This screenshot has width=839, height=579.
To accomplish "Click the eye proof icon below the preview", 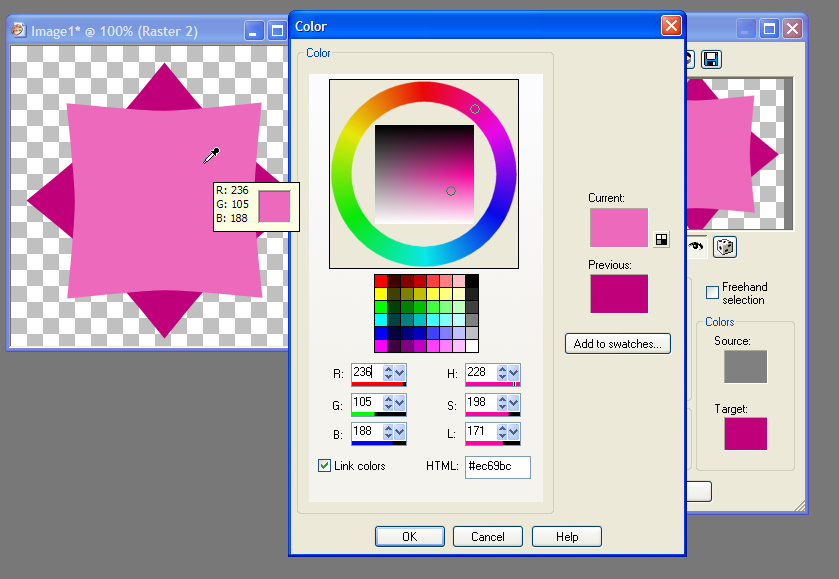I will 697,247.
